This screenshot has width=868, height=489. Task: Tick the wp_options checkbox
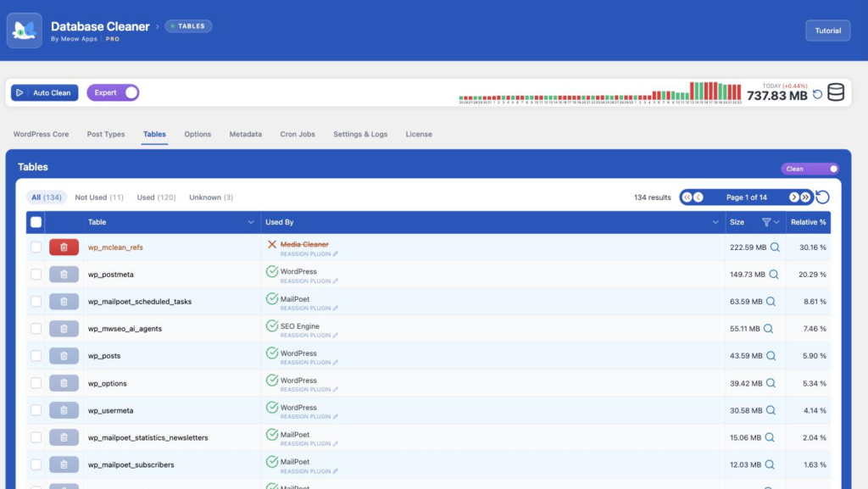[36, 383]
